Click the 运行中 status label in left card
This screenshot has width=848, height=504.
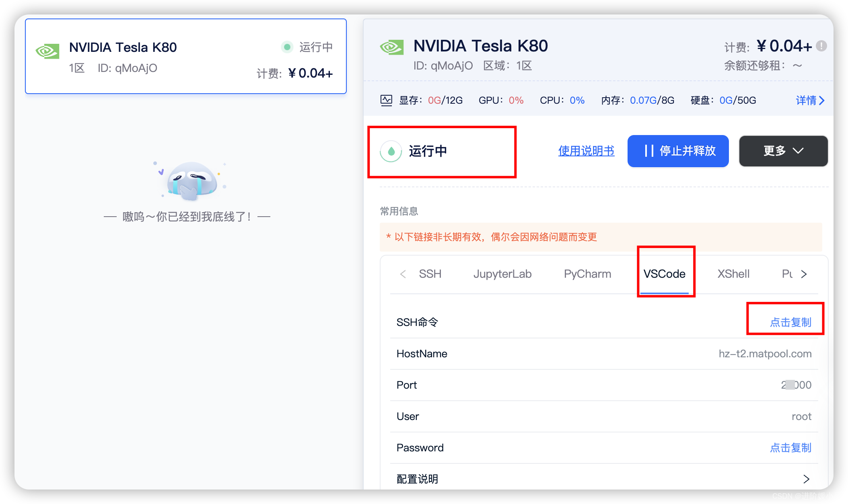[316, 47]
